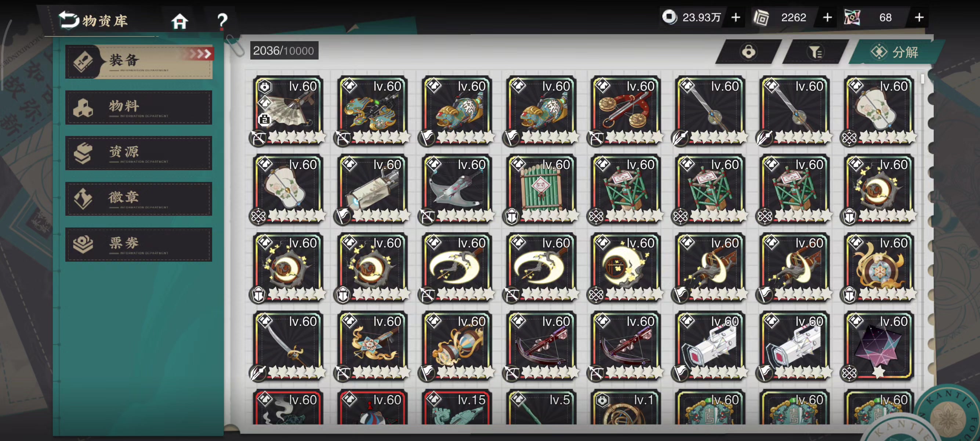This screenshot has height=441, width=980.
Task: Select the locked folding fan gun item
Action: coord(288,111)
